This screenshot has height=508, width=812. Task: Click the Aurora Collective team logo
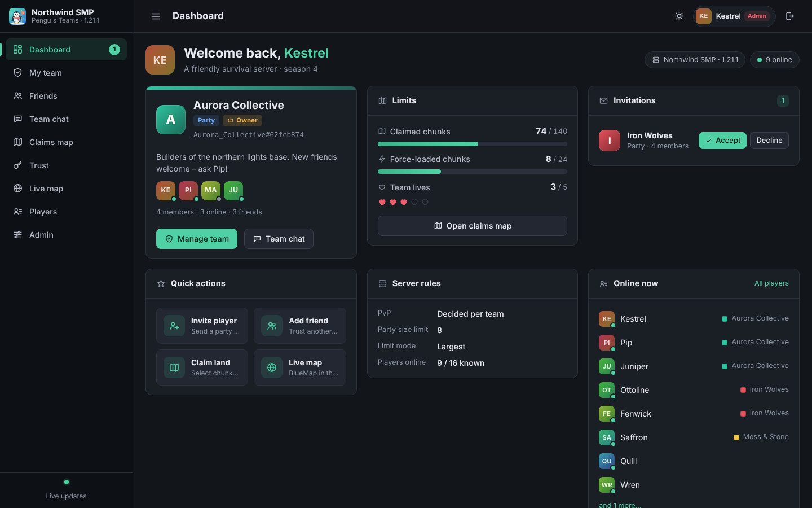click(x=171, y=120)
